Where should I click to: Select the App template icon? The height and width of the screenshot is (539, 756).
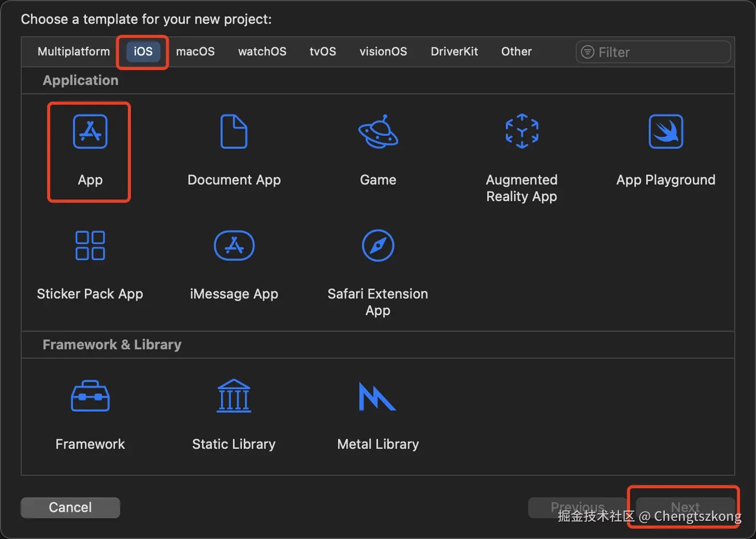[x=90, y=132]
